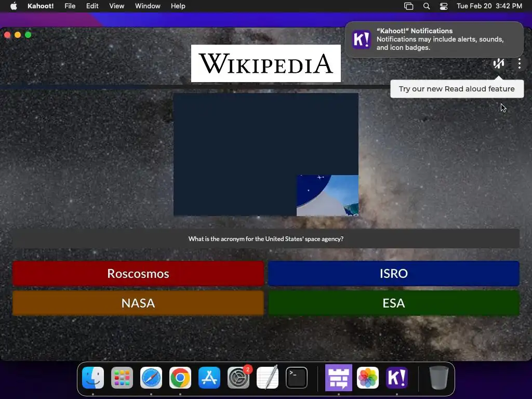
Task: Open the three-dot more options menu
Action: pos(520,63)
